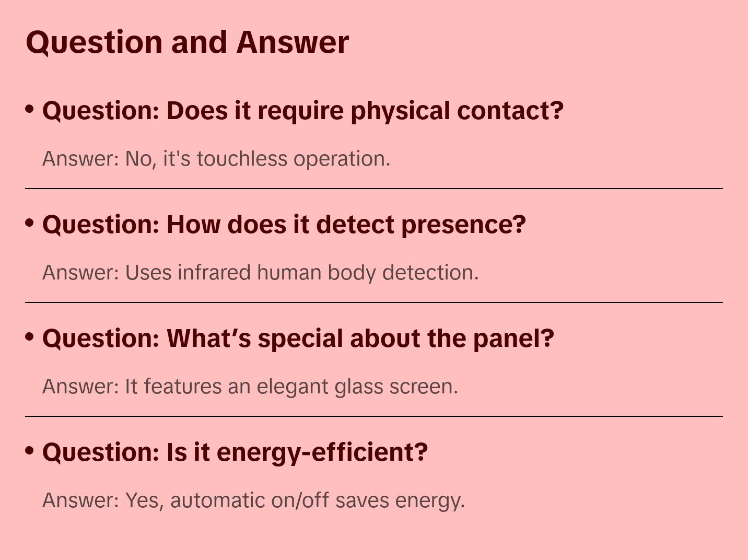Click the bullet before the physical contact question
748x560 pixels.
[x=30, y=109]
